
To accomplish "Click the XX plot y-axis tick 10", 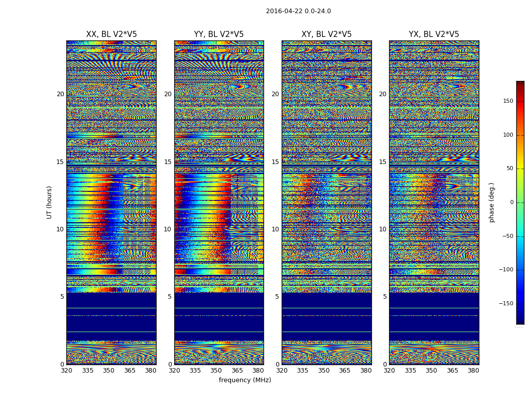I will coord(60,229).
